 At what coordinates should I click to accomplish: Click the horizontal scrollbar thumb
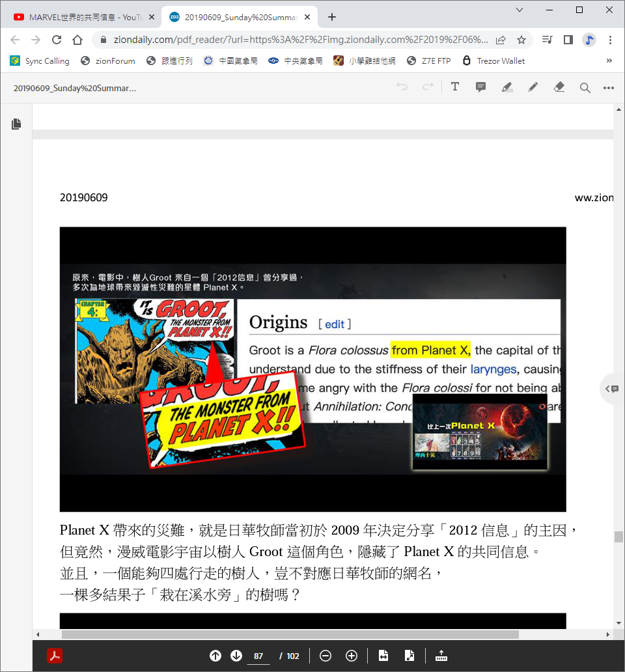click(290, 634)
